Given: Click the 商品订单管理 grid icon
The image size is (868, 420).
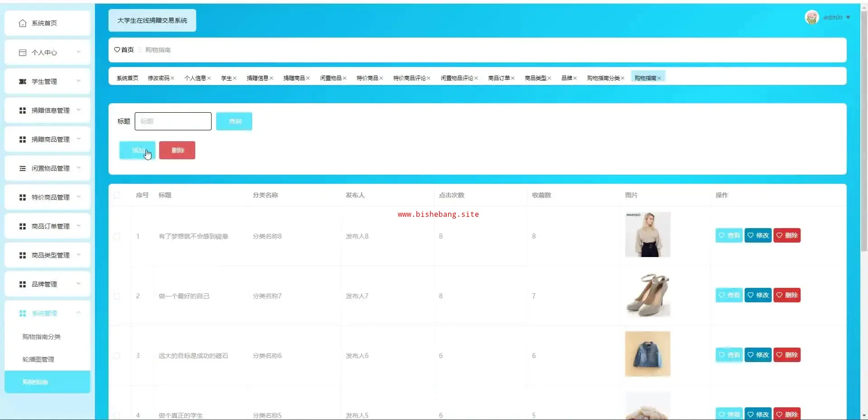Looking at the screenshot, I should pos(23,226).
